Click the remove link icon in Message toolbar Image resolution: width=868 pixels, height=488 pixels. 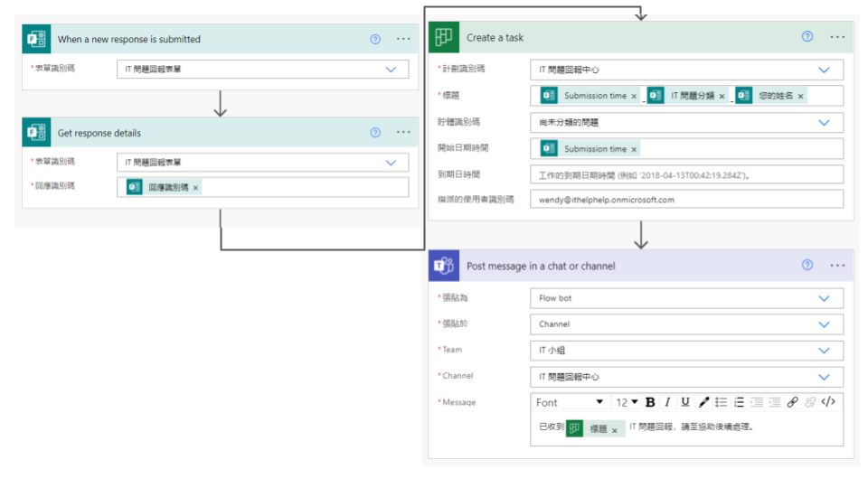[x=810, y=402]
